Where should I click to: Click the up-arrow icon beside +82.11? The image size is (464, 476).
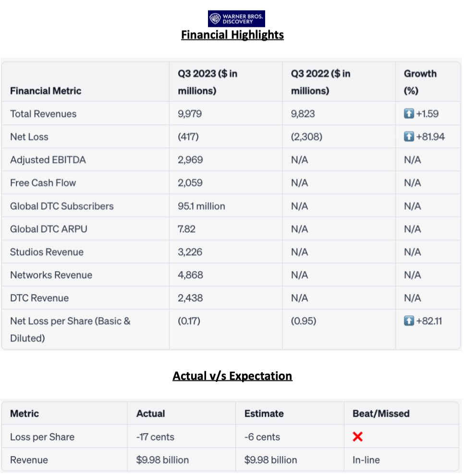click(409, 321)
